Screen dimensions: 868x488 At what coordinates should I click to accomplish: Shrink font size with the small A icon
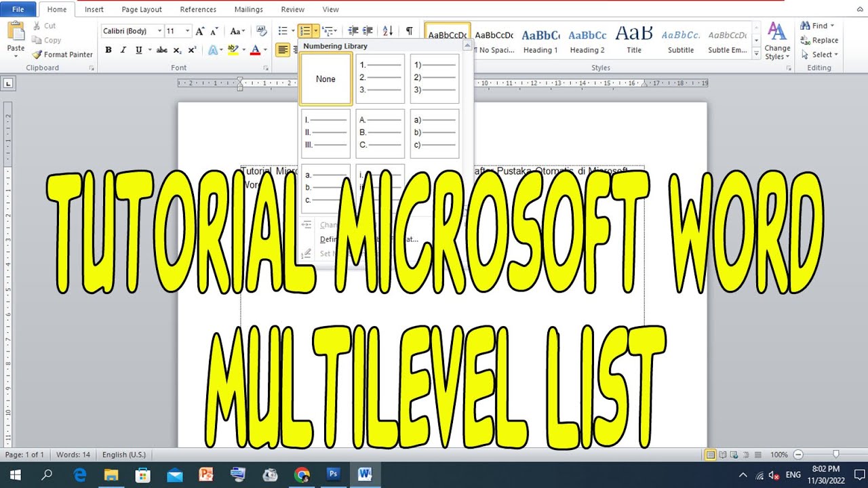tap(214, 31)
